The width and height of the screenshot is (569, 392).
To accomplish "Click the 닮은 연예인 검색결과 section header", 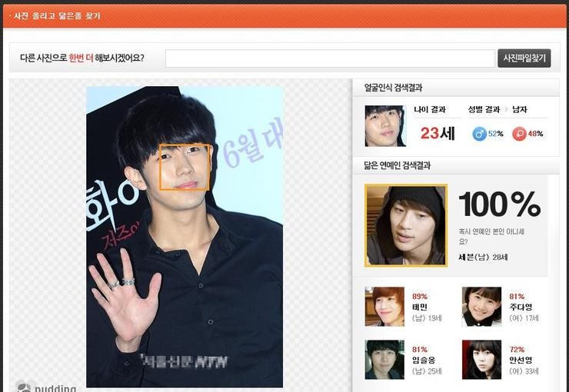I will [x=397, y=164].
